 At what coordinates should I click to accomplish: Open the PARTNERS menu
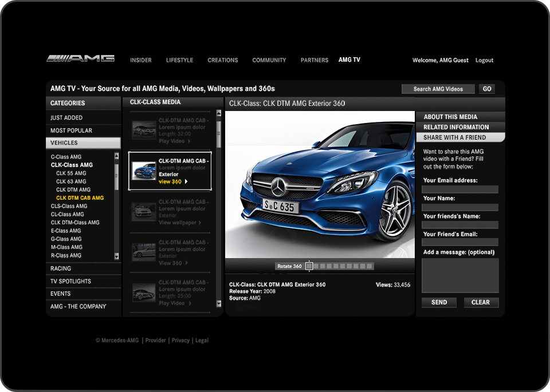coord(315,60)
